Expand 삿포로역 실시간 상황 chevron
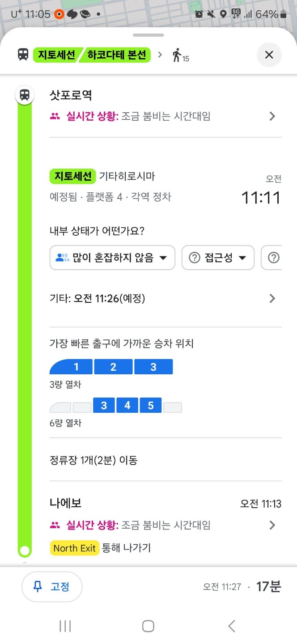297x644 pixels. point(272,116)
